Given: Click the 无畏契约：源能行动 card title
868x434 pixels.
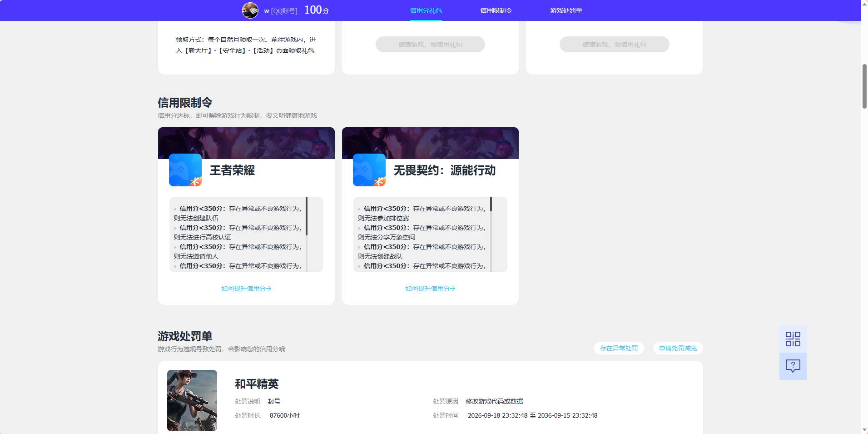Looking at the screenshot, I should pos(444,170).
